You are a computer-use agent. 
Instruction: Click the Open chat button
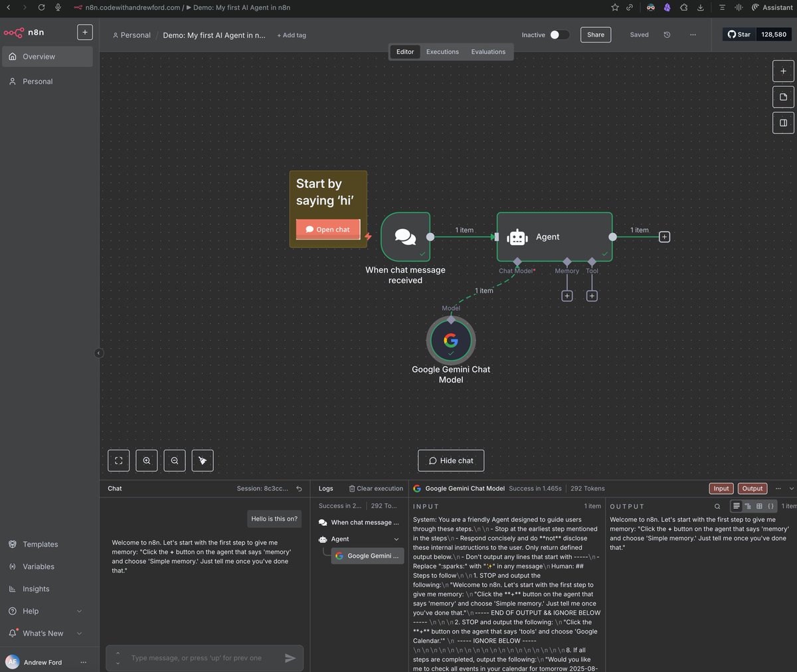328,229
